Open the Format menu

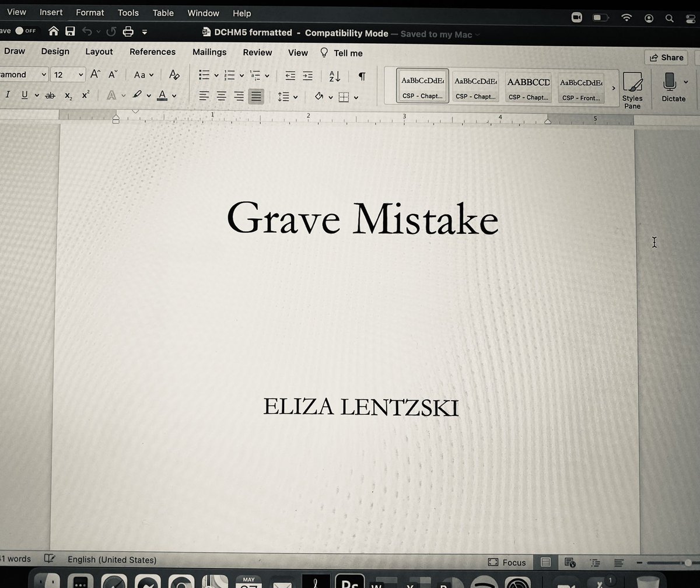[89, 12]
